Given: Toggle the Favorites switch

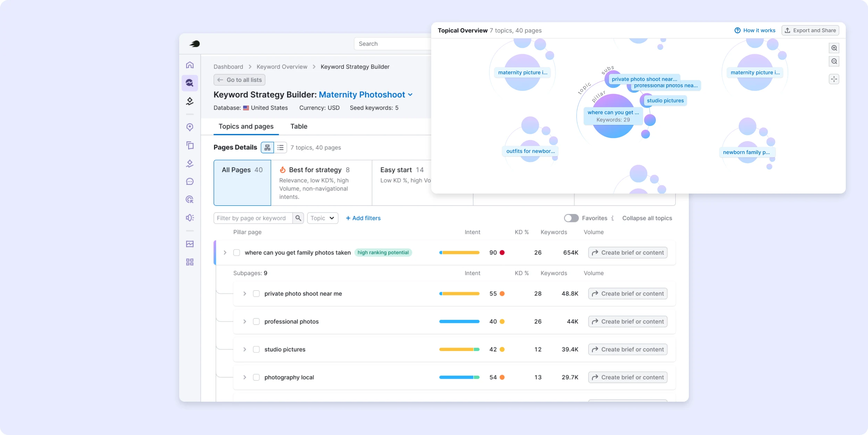Looking at the screenshot, I should pos(571,218).
